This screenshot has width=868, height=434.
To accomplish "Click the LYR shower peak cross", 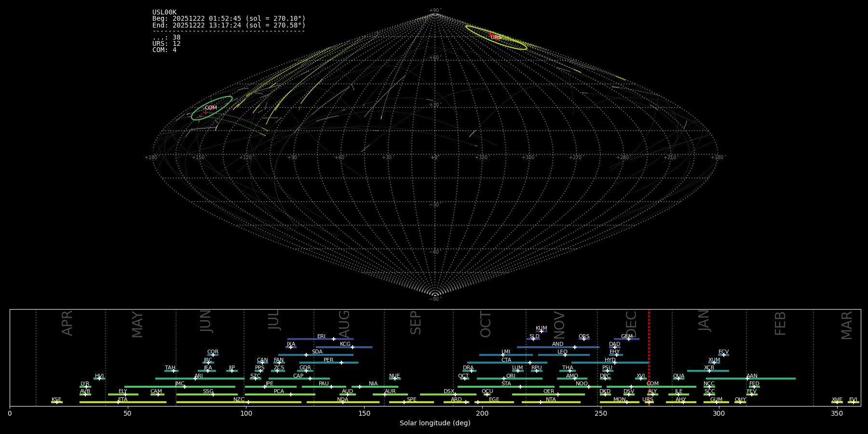I will 86,387.
